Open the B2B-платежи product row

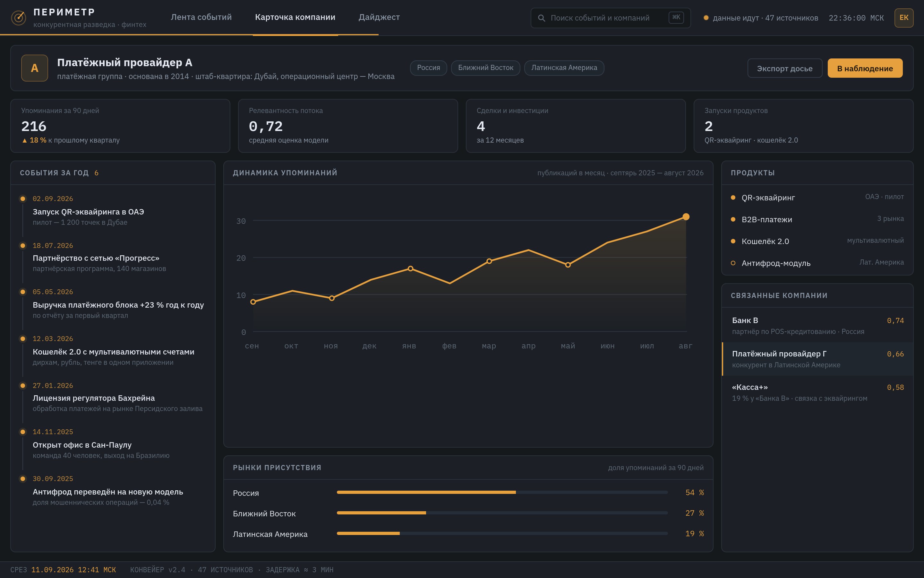coord(817,219)
